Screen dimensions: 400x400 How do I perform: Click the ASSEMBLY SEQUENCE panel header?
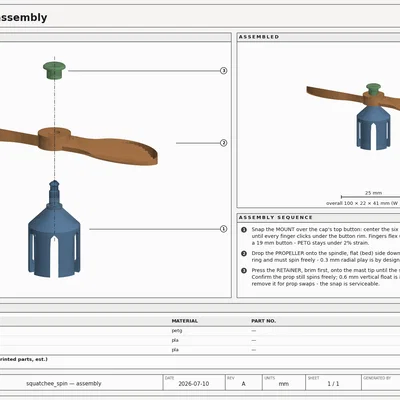318,217
